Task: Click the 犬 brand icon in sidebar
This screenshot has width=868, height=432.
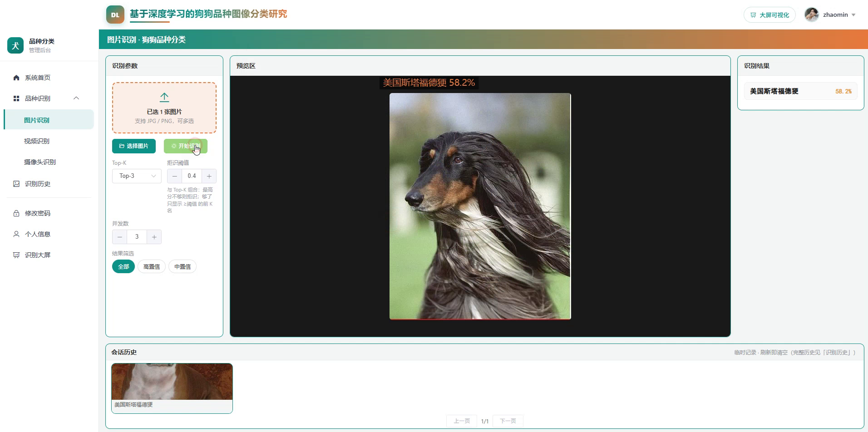Action: [x=15, y=45]
